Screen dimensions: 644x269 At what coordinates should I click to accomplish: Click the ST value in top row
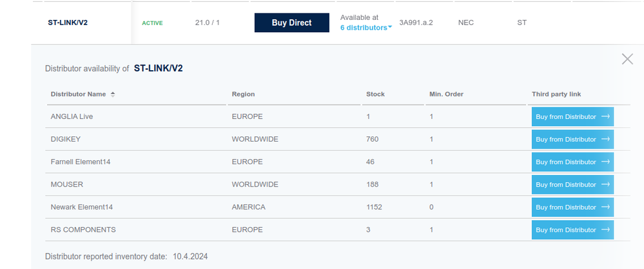[522, 23]
